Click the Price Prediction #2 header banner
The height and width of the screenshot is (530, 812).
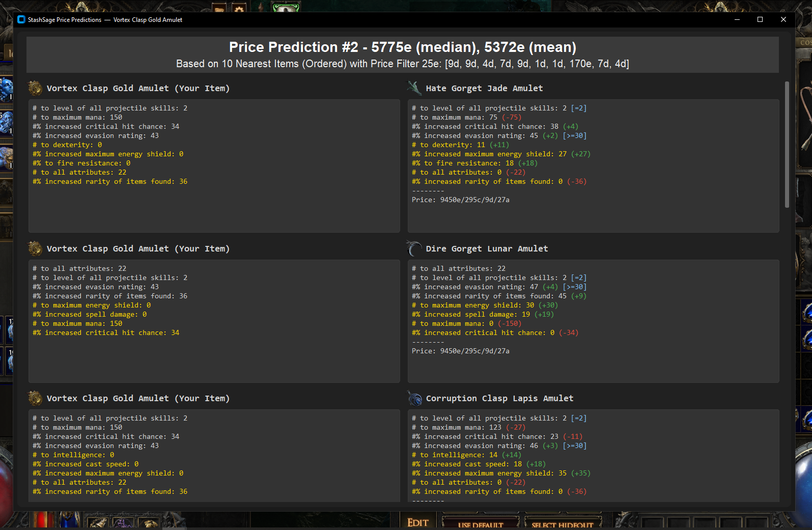click(402, 54)
